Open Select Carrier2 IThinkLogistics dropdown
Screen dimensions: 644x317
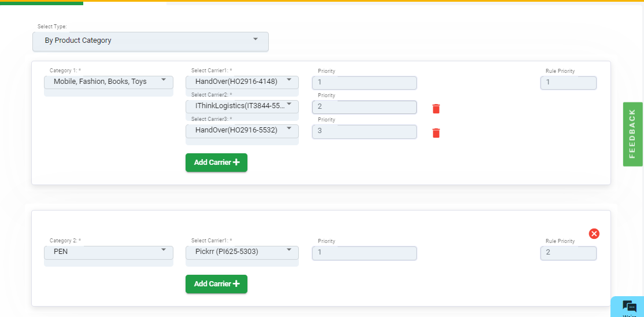(242, 106)
